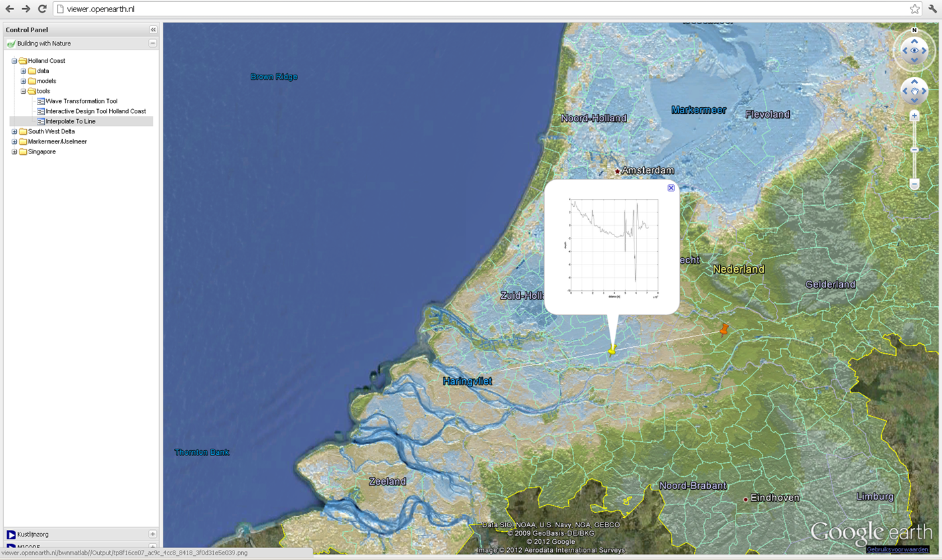Viewport: 942px width, 560px height.
Task: Click the Amsterdam city label
Action: pyautogui.click(x=647, y=171)
